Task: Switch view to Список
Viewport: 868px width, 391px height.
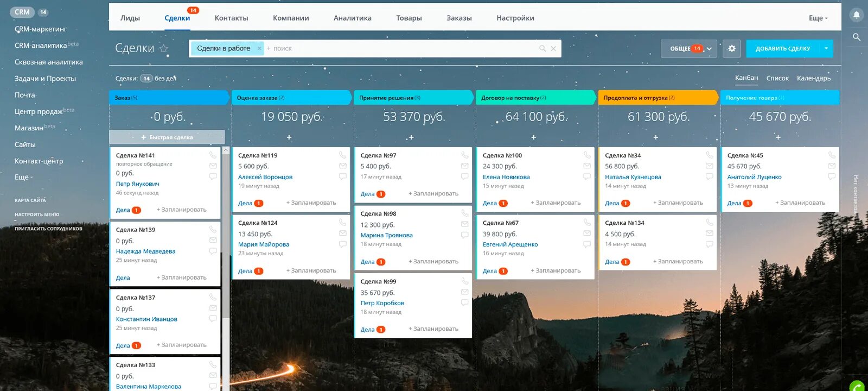Action: tap(777, 78)
